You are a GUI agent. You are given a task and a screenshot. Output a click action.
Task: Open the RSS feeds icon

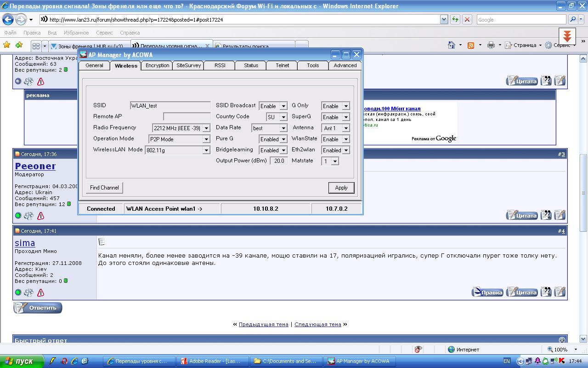[471, 45]
